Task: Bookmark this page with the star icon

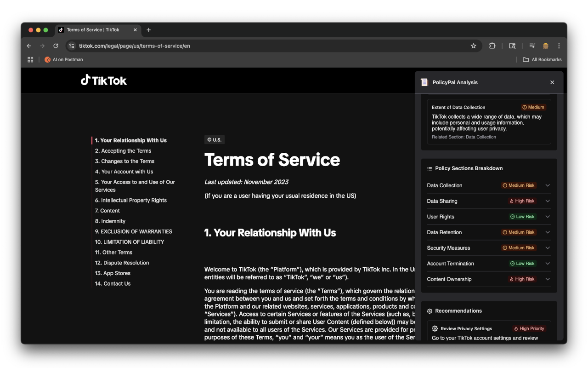Action: [x=474, y=46]
